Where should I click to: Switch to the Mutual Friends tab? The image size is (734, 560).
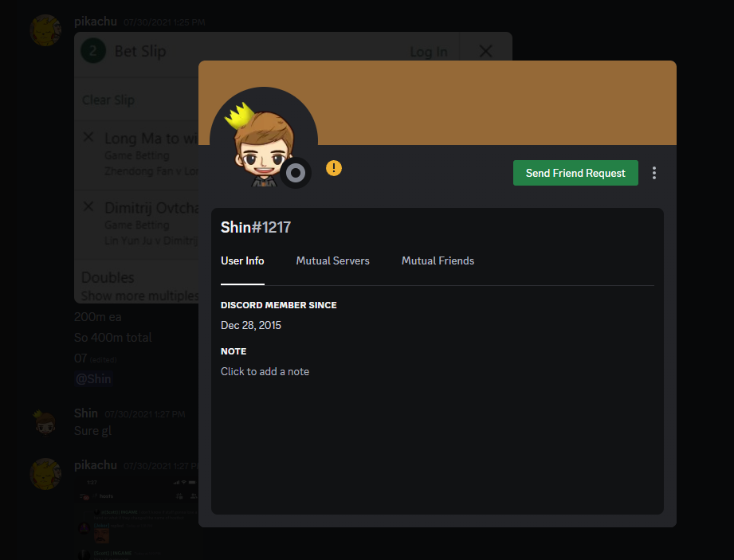tap(438, 261)
